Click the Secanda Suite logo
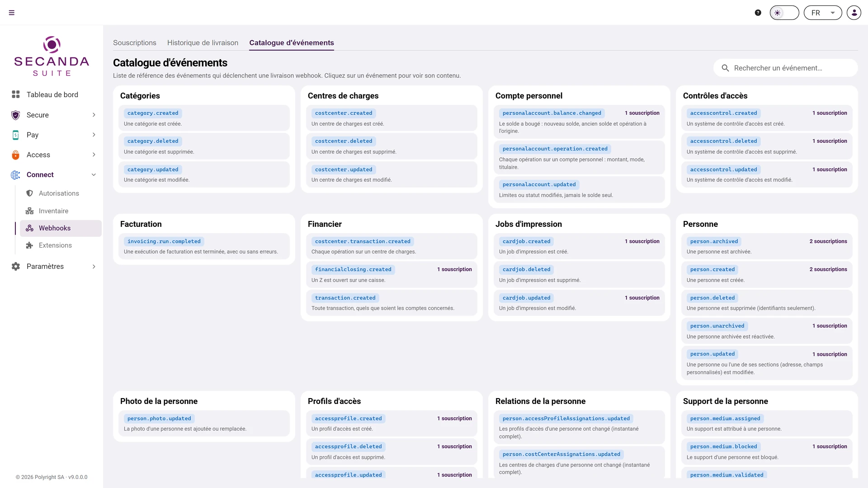 coord(52,56)
